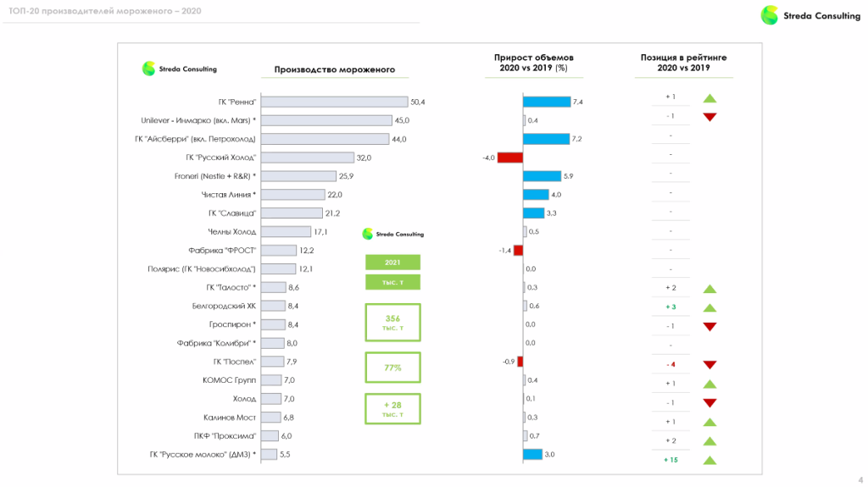Click the label "Froneri (Nestle + R&R) *"

pos(214,176)
